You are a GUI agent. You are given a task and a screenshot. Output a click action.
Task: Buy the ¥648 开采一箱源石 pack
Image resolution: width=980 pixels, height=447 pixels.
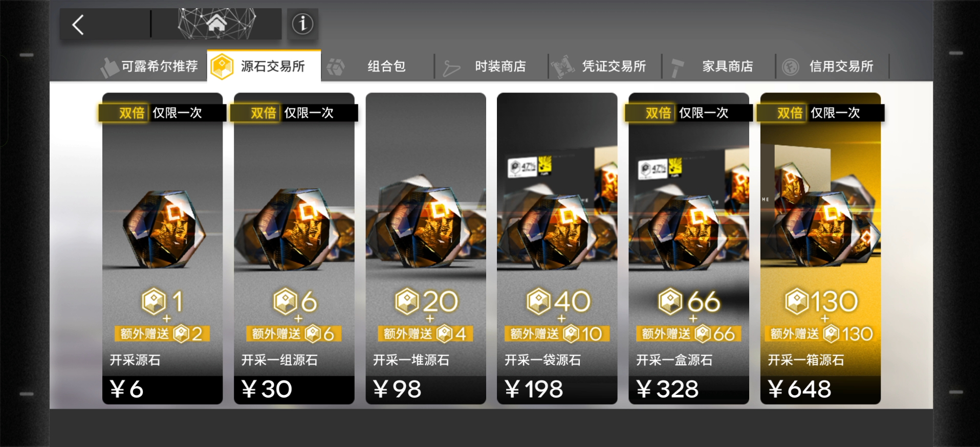tap(820, 249)
